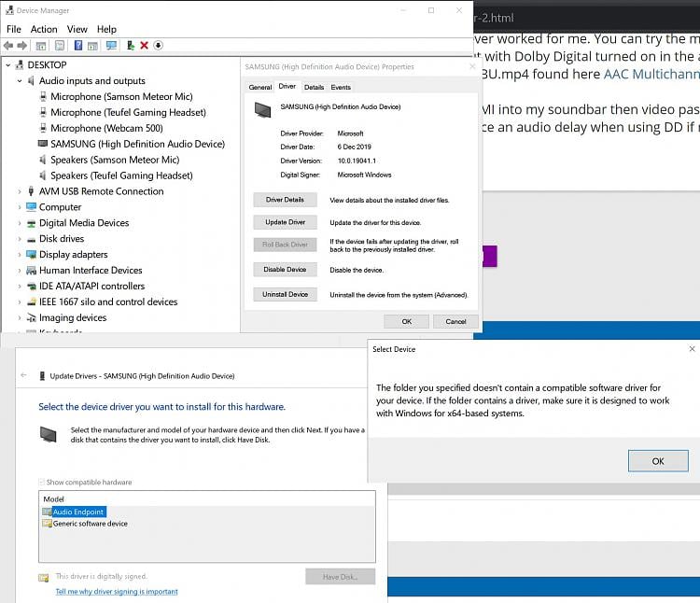Image resolution: width=700 pixels, height=603 pixels.
Task: Click the Generic software device model icon
Action: pos(47,524)
